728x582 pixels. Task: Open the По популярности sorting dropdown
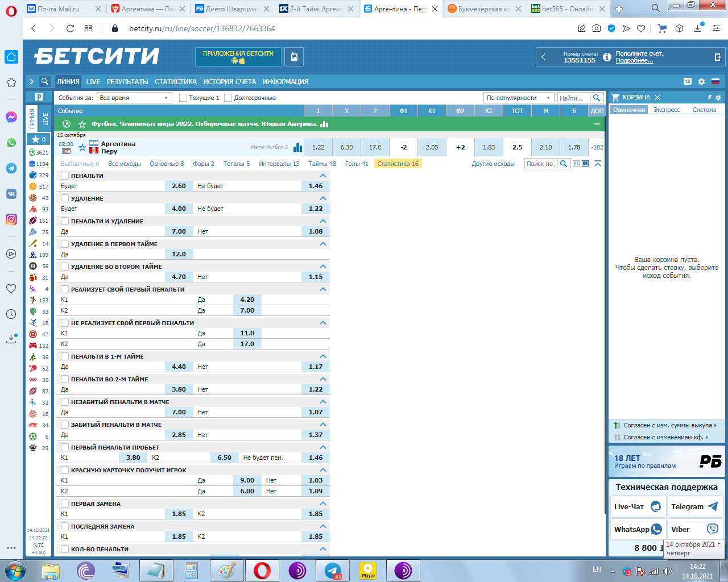pos(518,98)
